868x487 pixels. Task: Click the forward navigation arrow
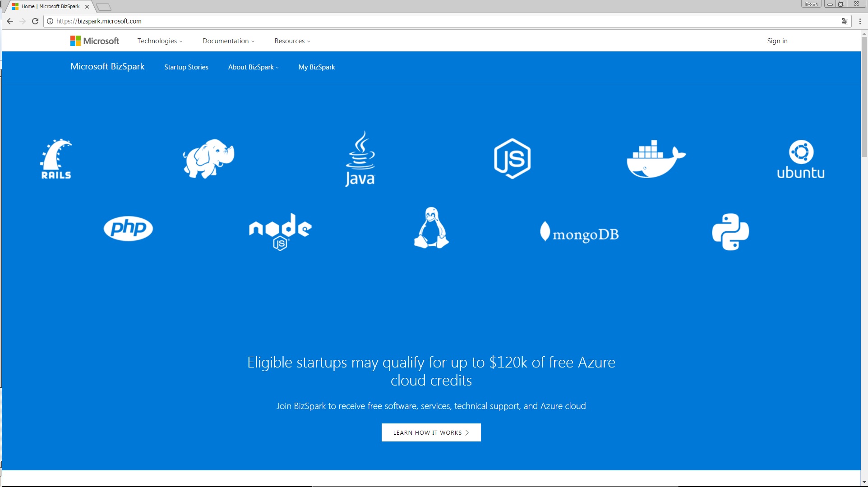coord(23,21)
